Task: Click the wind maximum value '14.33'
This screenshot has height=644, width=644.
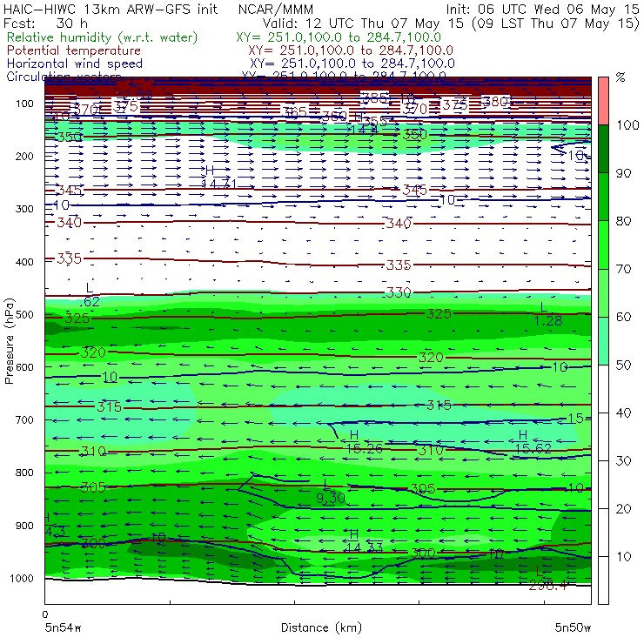Action: pos(365,547)
